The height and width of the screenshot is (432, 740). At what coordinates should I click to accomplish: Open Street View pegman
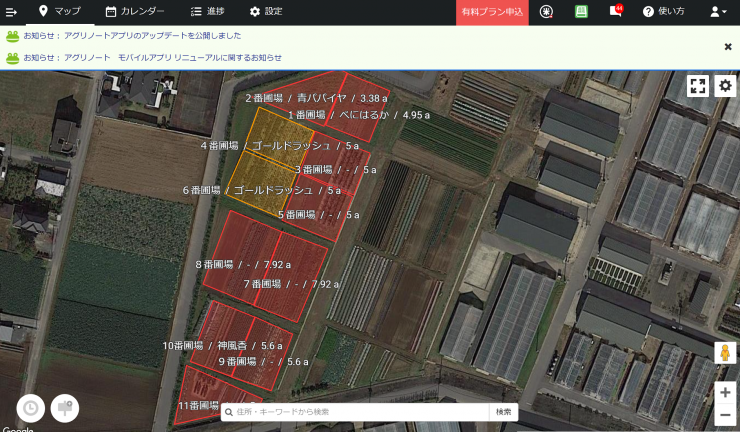pos(725,353)
